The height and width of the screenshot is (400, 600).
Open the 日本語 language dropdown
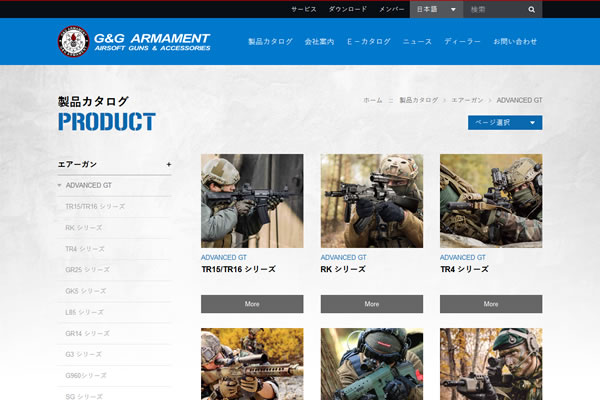[436, 9]
